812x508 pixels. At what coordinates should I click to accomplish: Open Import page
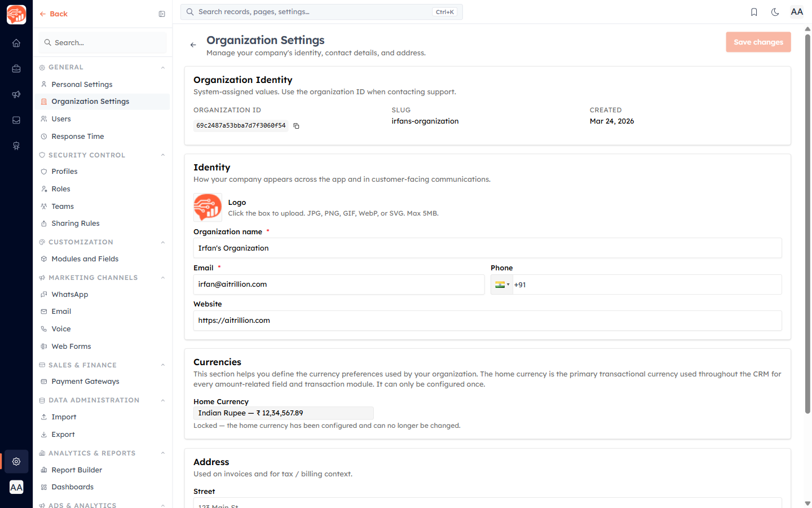(x=103, y=417)
